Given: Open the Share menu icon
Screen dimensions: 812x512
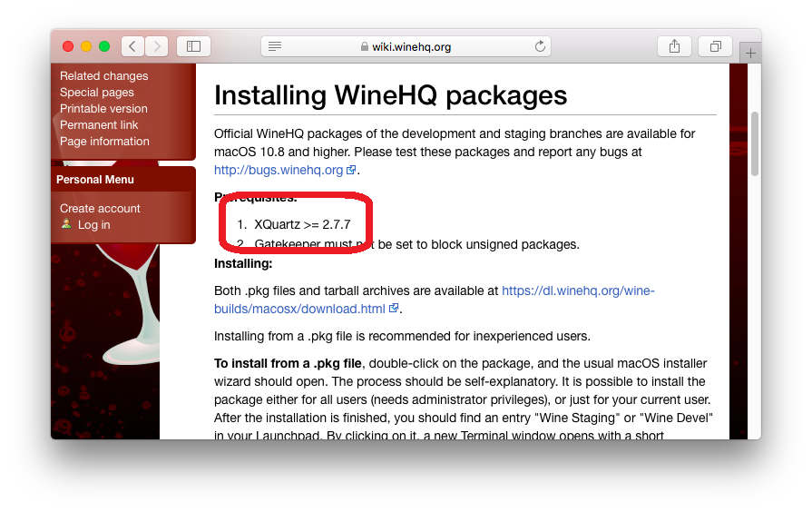Looking at the screenshot, I should [x=674, y=46].
